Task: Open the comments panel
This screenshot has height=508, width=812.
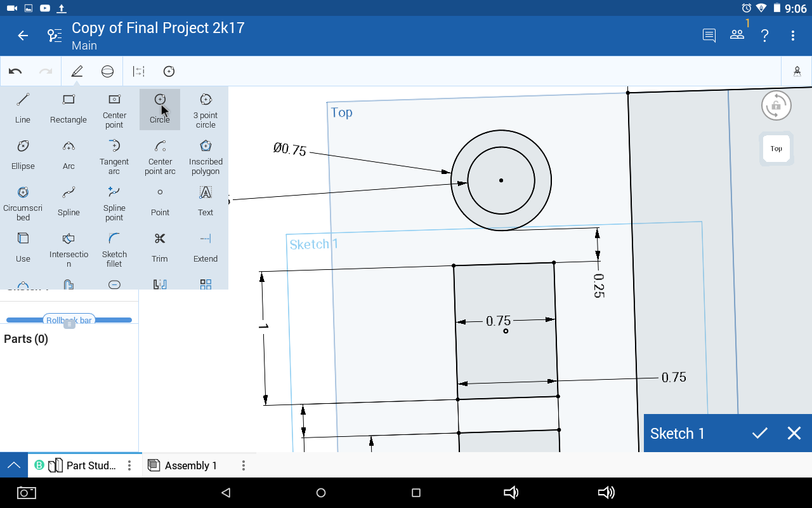Action: [x=709, y=36]
